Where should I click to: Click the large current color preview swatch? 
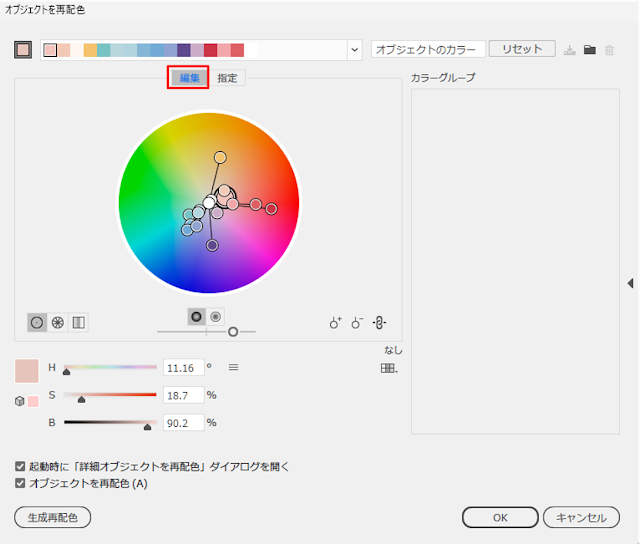tap(27, 371)
